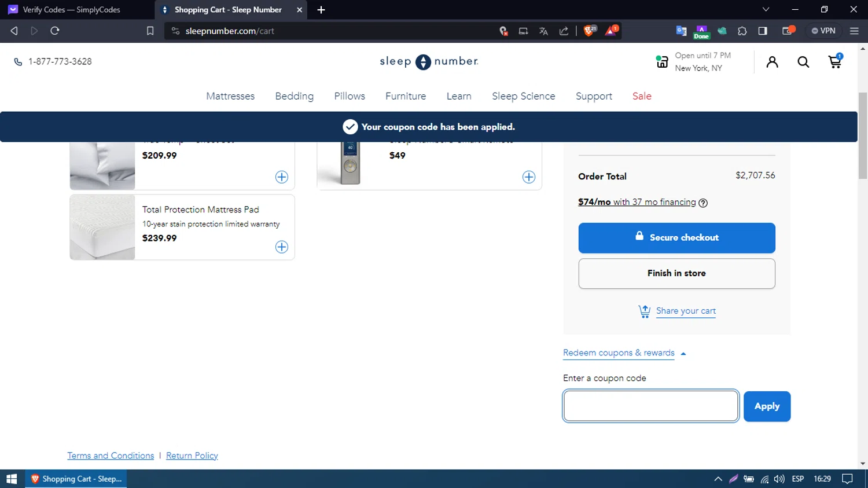
Task: Open the Google Translate extension icon
Action: point(681,31)
